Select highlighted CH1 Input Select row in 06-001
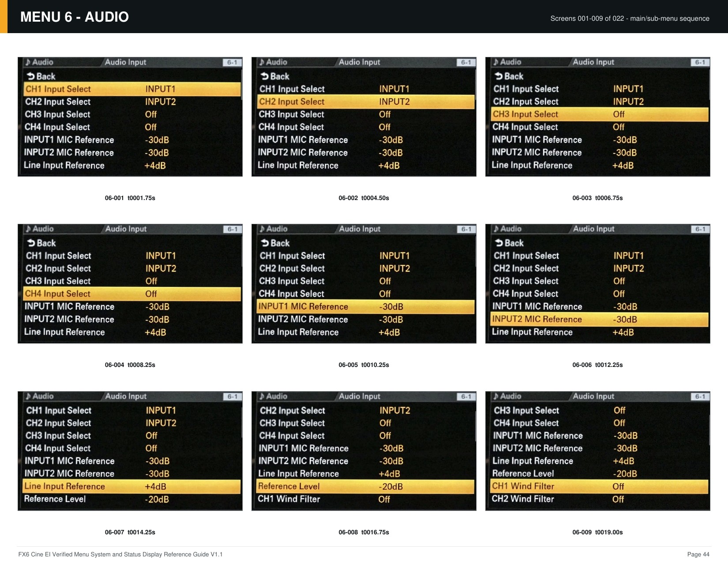Screen dimensions: 728x563 132,89
